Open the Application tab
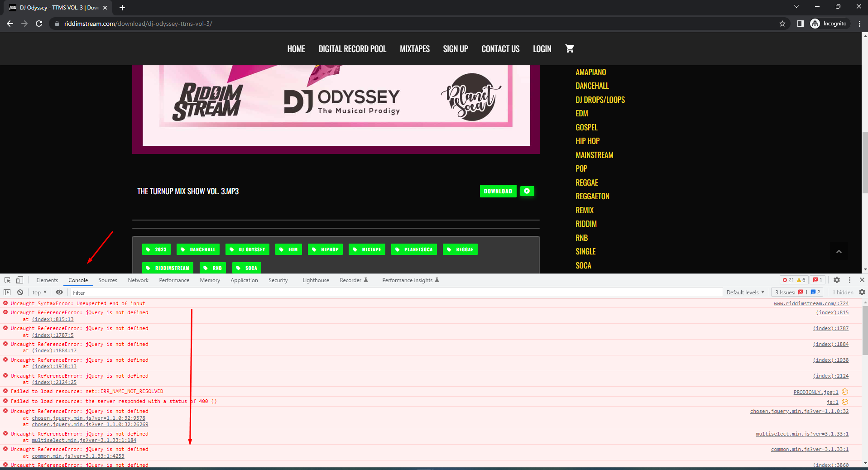 [244, 280]
